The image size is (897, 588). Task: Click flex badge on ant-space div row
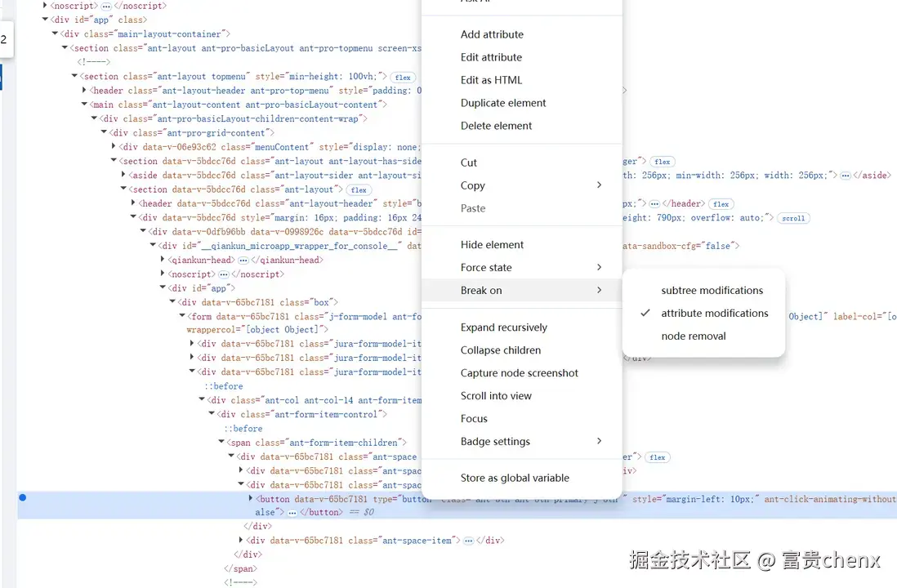658,457
